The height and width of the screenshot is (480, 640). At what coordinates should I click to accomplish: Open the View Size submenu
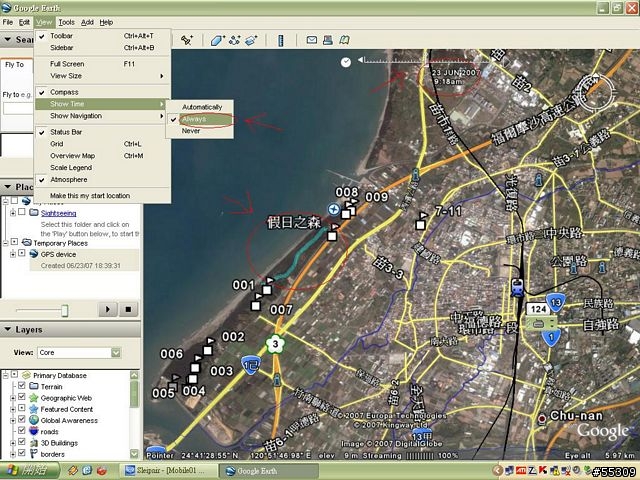tap(102, 76)
